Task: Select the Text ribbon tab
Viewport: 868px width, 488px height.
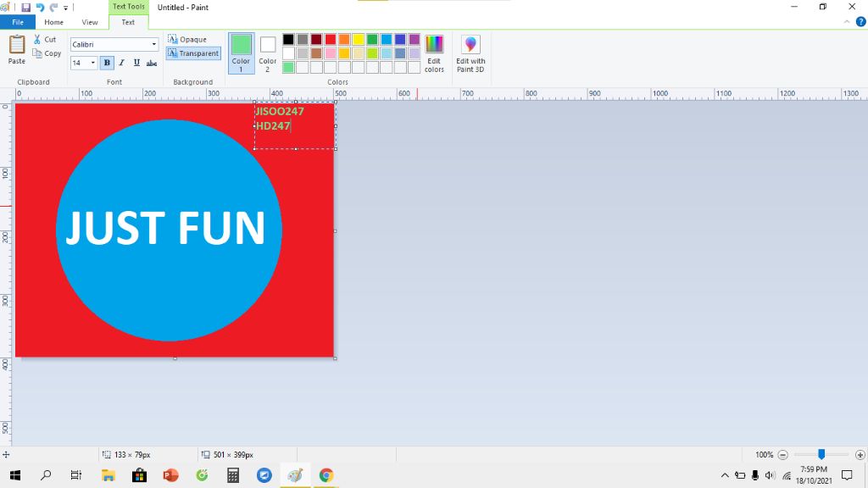Action: click(x=128, y=22)
